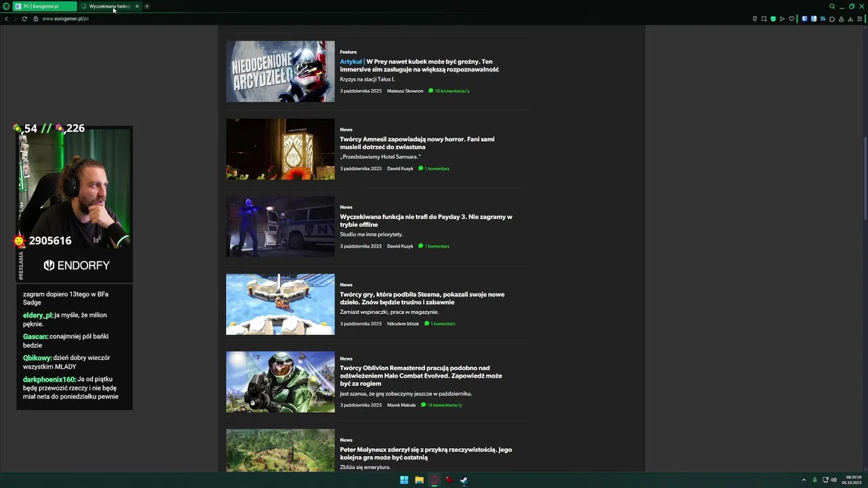Click the microphone tray icon
This screenshot has height=488, width=868.
[814, 480]
